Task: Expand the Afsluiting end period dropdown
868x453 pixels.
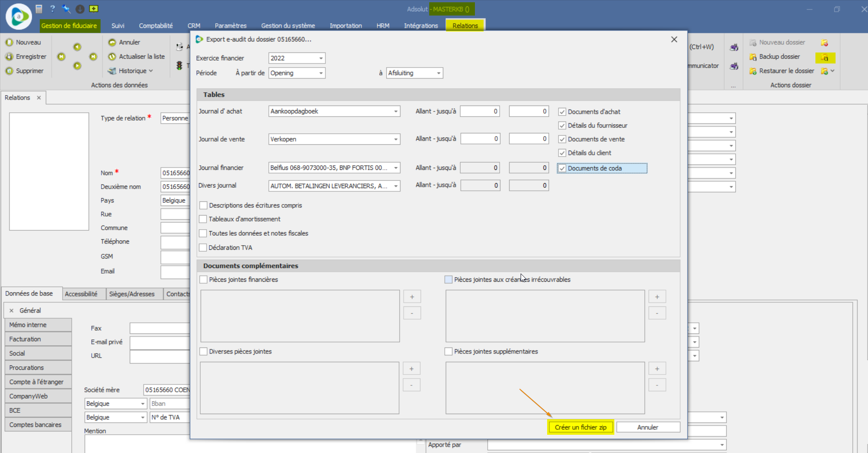Action: (x=438, y=73)
